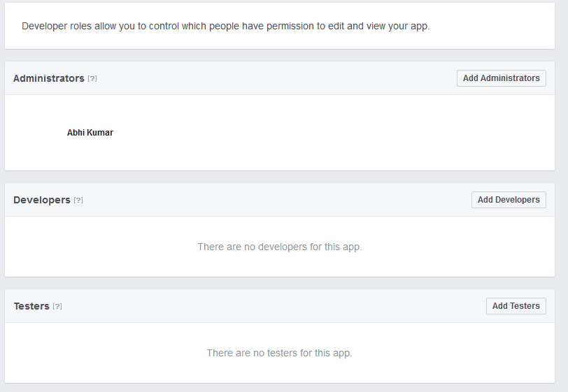Screen dimensions: 568x392
Task: Click the 'no testers for this app' message
Action: coord(279,353)
